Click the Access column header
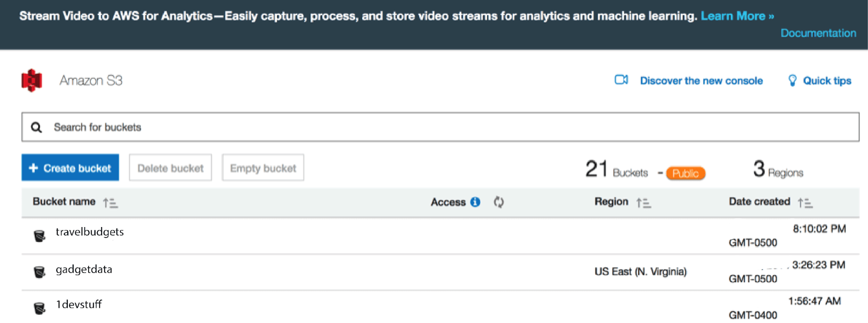The image size is (868, 323). pyautogui.click(x=448, y=202)
